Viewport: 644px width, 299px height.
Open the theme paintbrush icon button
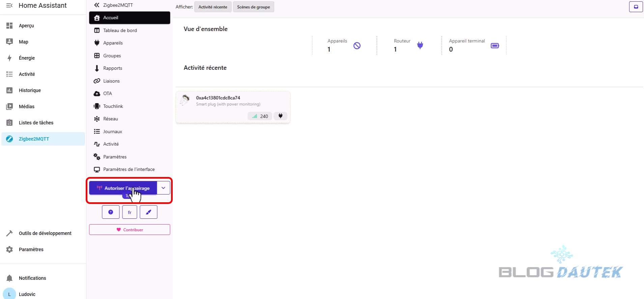click(x=148, y=212)
